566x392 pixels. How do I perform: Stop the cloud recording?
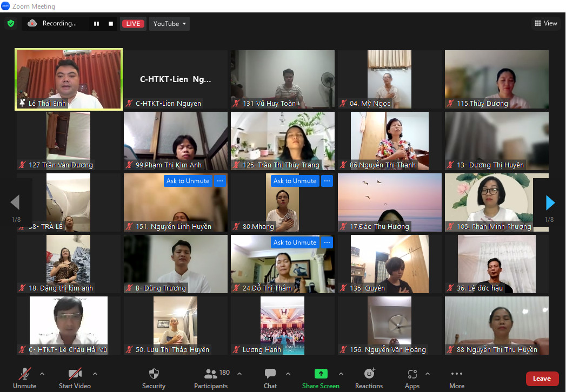click(111, 24)
